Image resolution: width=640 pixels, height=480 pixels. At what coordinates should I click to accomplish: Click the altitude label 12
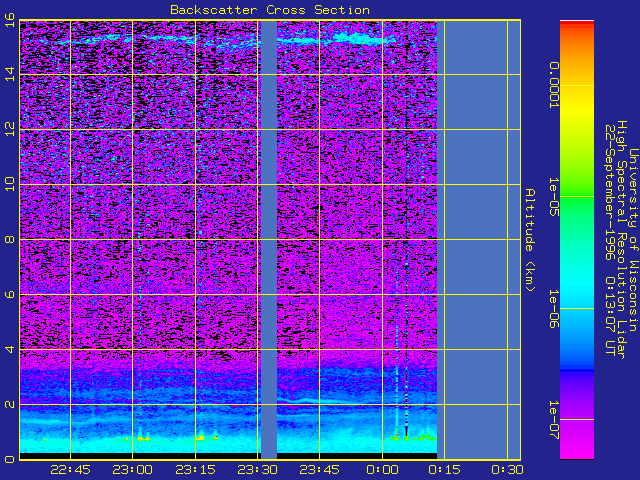coord(10,129)
